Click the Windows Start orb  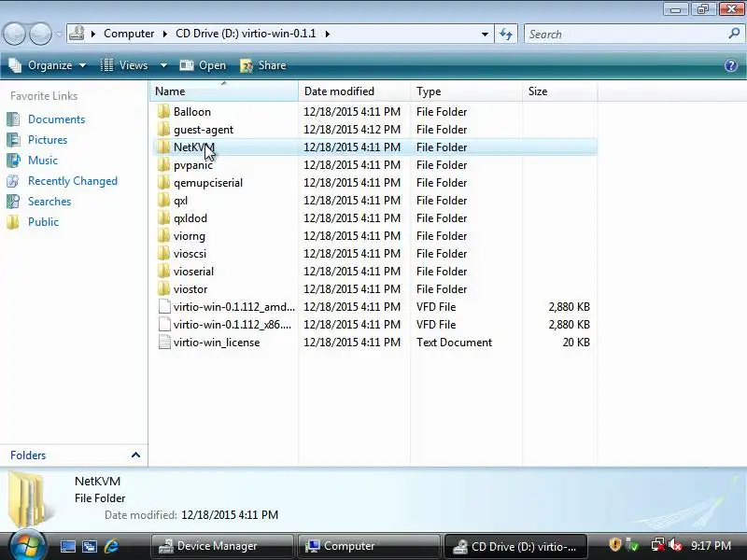click(27, 545)
